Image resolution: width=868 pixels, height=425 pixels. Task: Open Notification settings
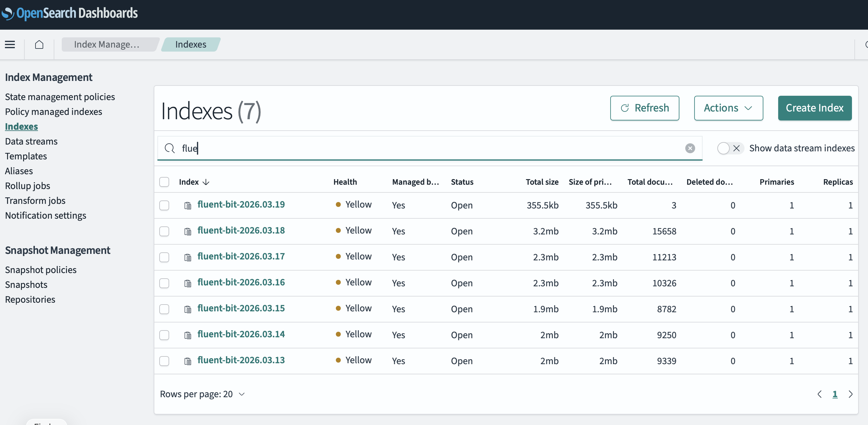[46, 215]
